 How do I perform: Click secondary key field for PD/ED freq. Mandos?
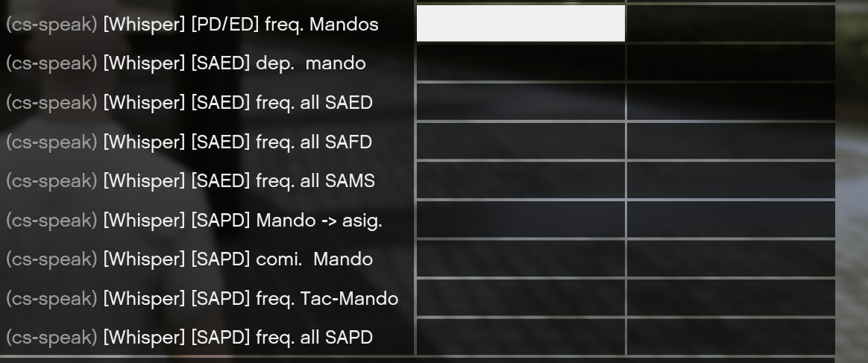pyautogui.click(x=731, y=23)
